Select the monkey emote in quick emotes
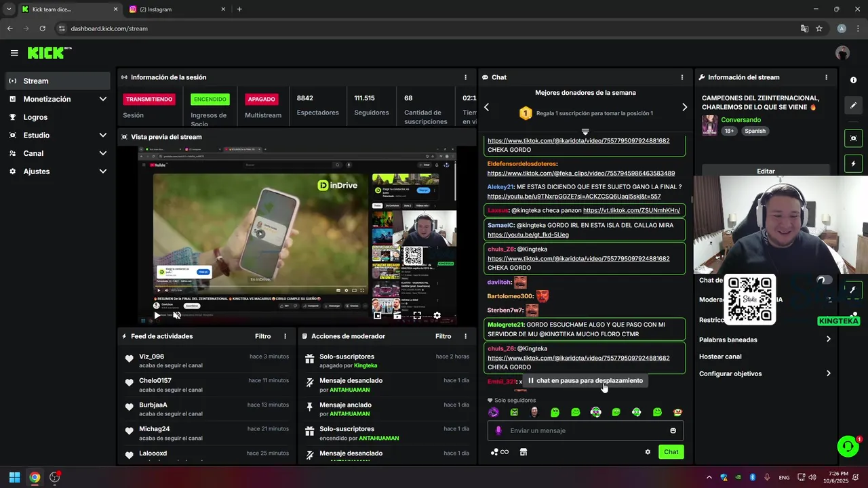 click(x=677, y=412)
